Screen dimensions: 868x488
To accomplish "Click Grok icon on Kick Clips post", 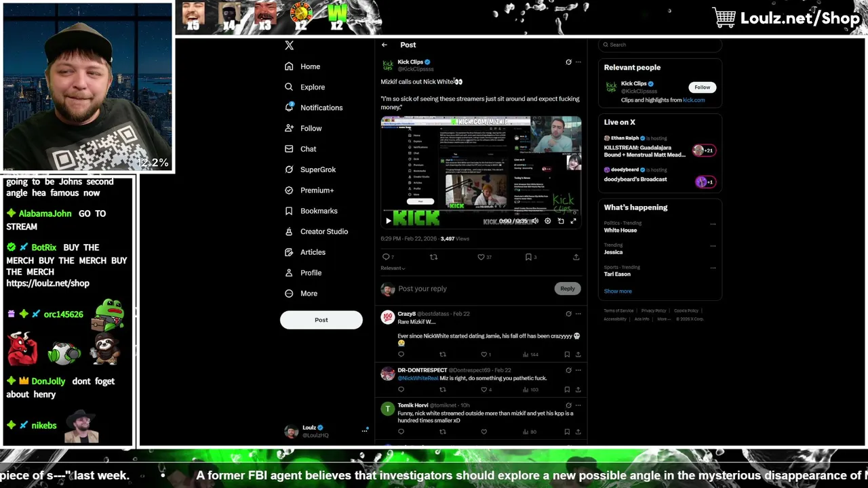I will pos(568,62).
